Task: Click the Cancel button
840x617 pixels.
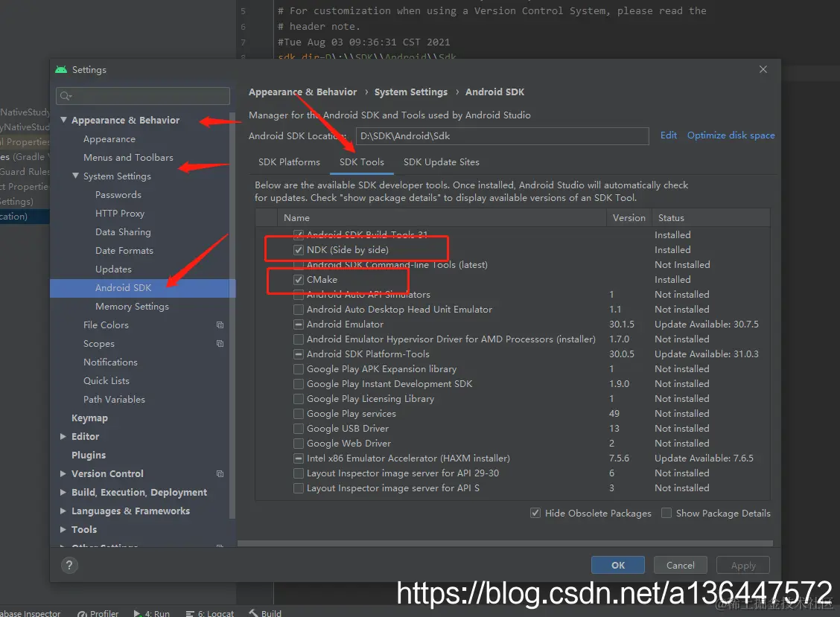Action: point(681,565)
